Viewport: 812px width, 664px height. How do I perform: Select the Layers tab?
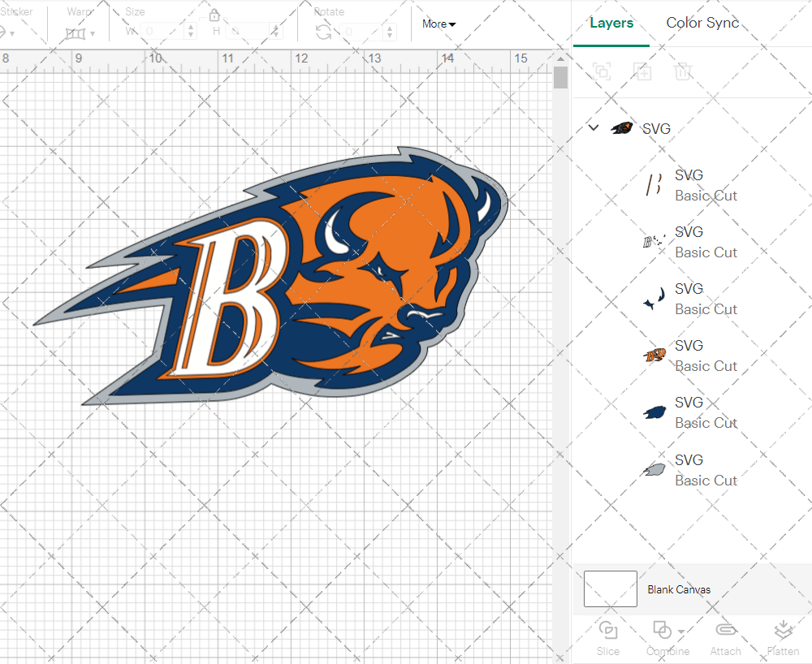pyautogui.click(x=611, y=23)
